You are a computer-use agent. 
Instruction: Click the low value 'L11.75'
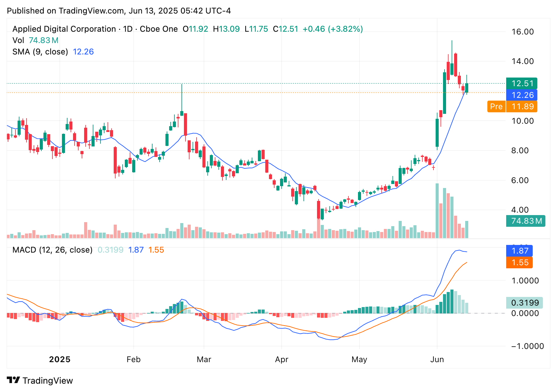tap(256, 29)
